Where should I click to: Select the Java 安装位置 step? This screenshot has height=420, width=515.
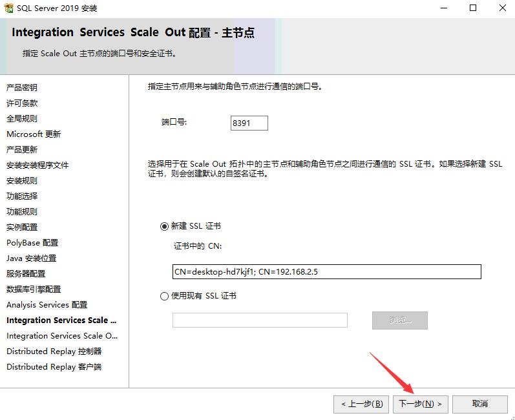[31, 258]
